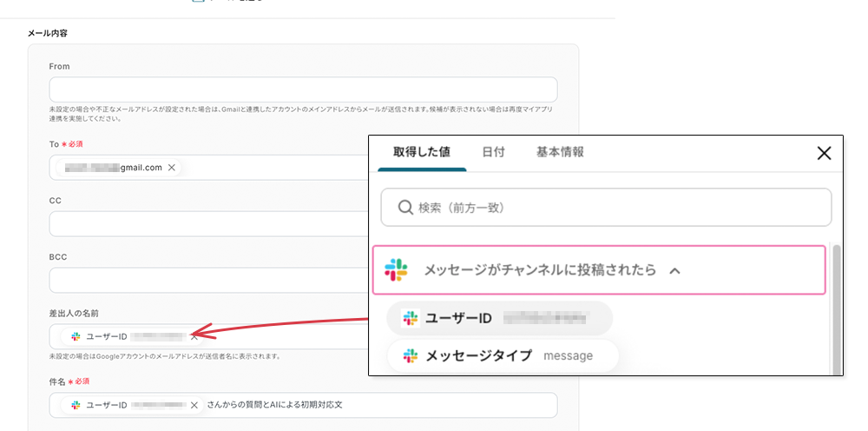Collapse メッセージがチャンネルに投稿されたら section

point(674,271)
